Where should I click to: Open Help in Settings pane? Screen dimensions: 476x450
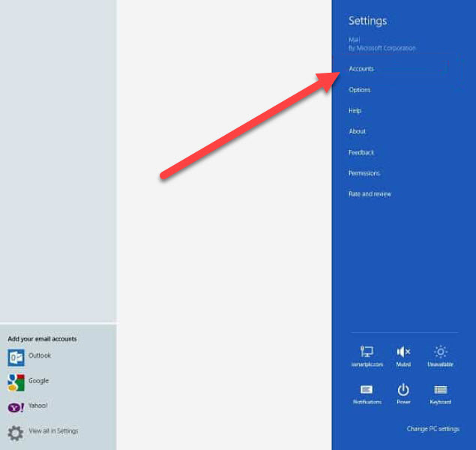coord(355,110)
